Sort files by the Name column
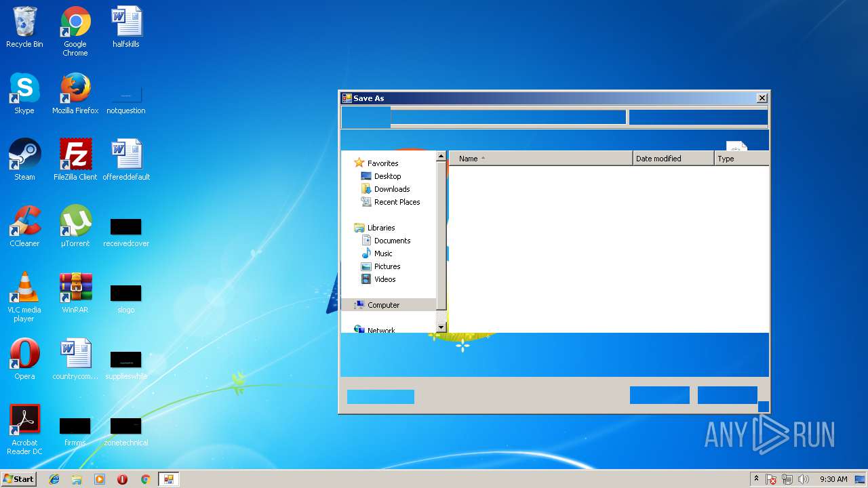Screen dimensions: 868x488 pos(540,159)
